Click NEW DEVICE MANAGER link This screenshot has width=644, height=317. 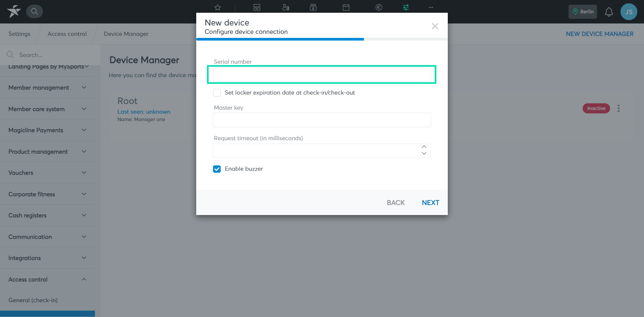pos(600,34)
